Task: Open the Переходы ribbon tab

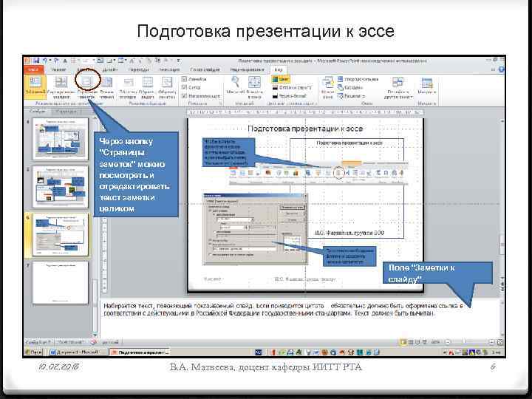Action: tap(138, 69)
